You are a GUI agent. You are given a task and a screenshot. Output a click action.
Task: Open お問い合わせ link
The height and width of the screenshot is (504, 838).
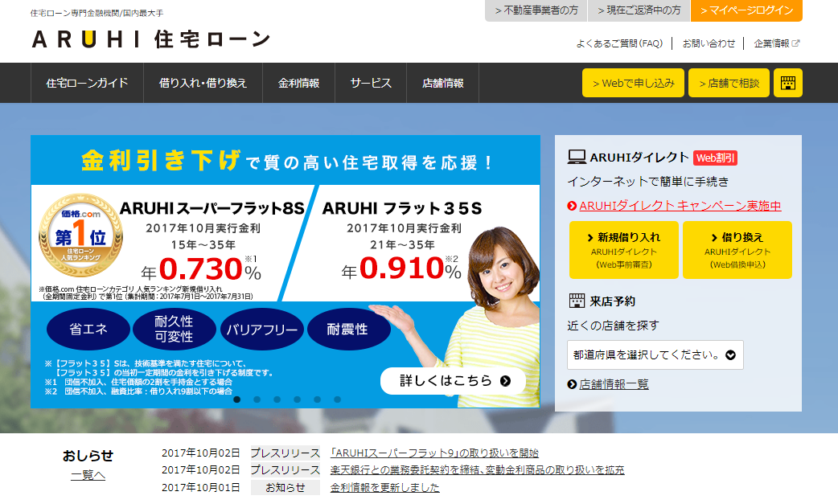[709, 43]
